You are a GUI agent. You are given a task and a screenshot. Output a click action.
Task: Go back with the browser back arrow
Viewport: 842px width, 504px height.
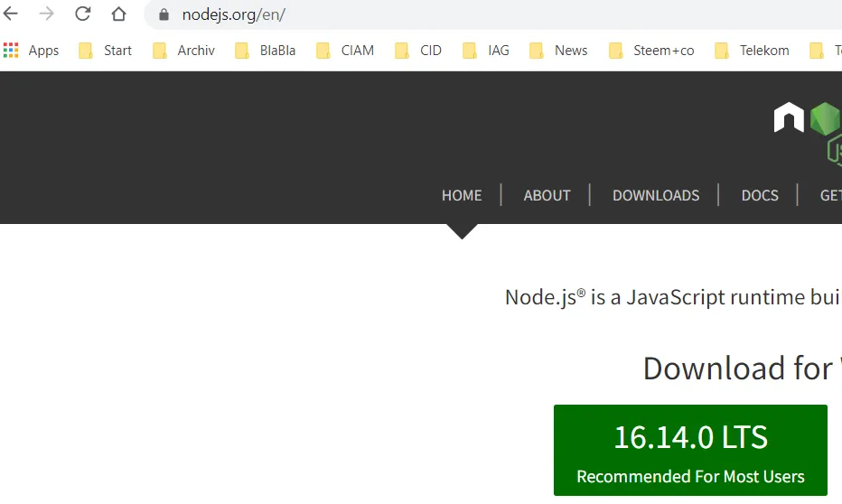click(10, 14)
